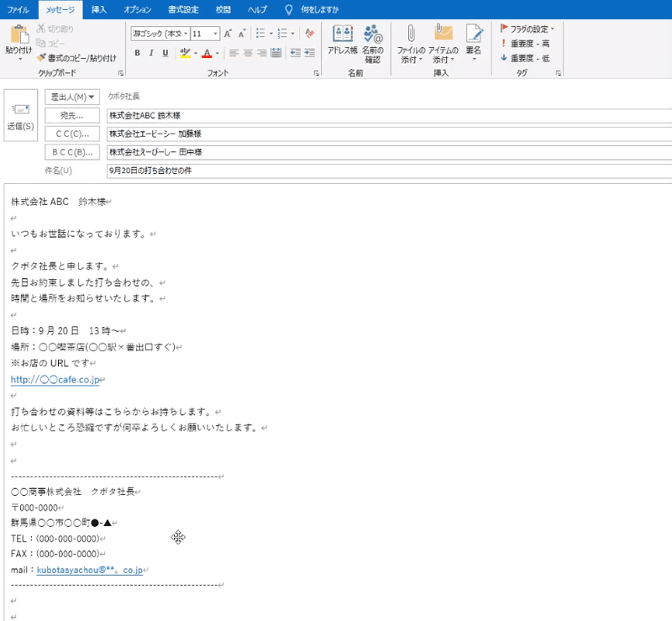The height and width of the screenshot is (621, 672).
Task: Toggle Low Importance (重要度 - 低)
Action: (x=525, y=58)
